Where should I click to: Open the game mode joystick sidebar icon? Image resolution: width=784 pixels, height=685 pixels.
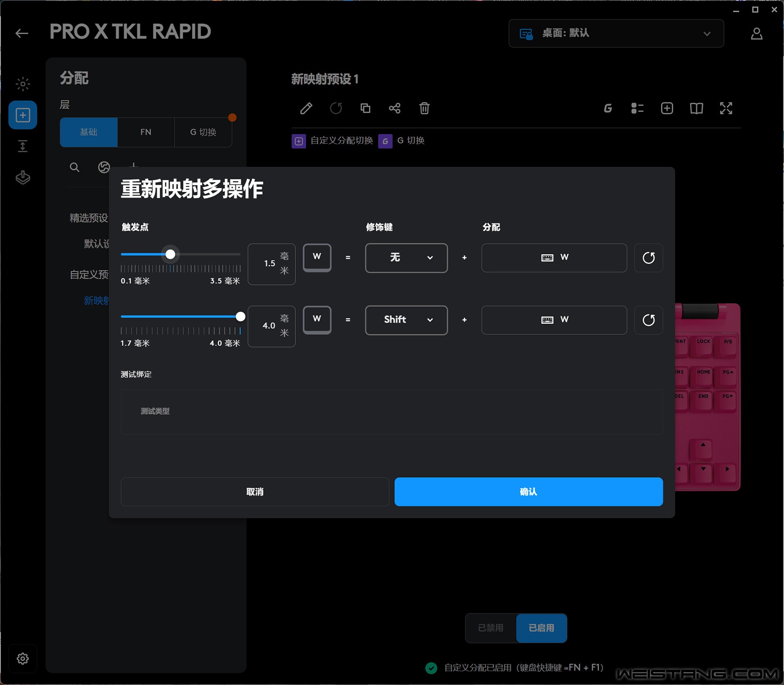23,177
